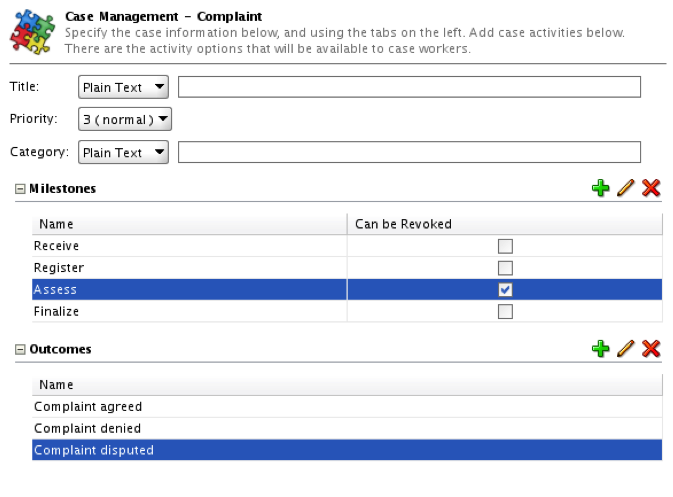Enable Can be Revoked for Receive
The height and width of the screenshot is (497, 673).
tap(505, 246)
